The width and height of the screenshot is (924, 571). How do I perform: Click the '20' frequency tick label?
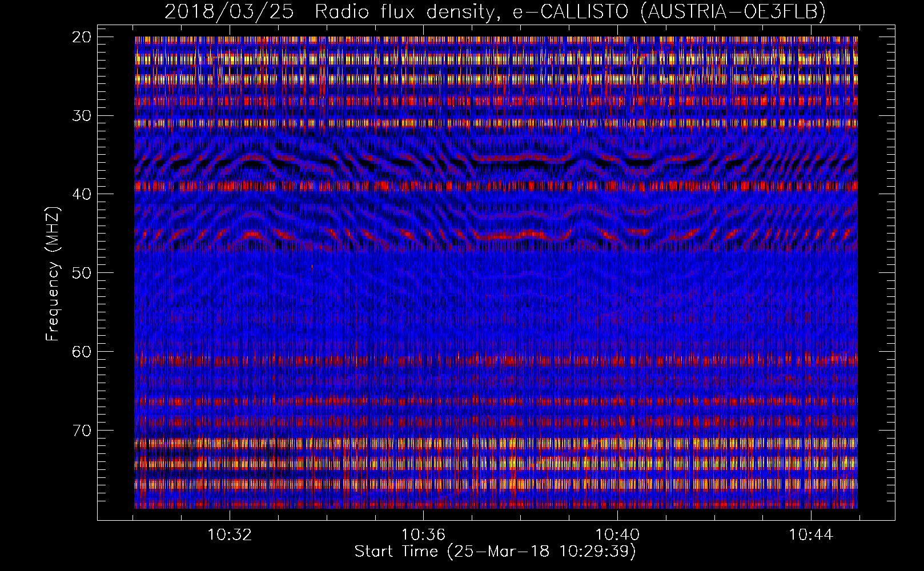click(82, 37)
